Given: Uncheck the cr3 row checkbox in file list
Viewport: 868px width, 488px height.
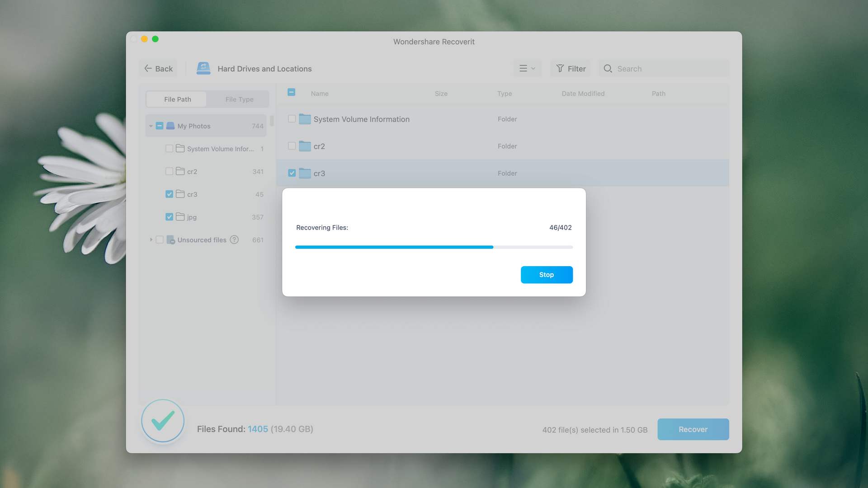Looking at the screenshot, I should coord(292,173).
